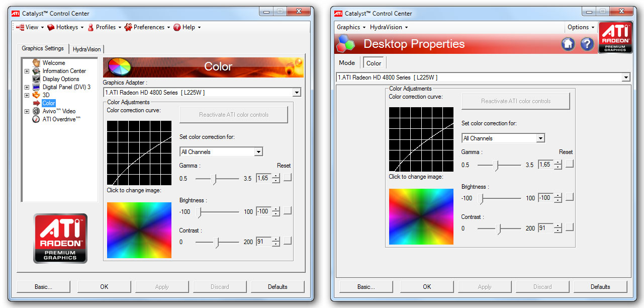
Task: Click the 3D tree item icon
Action: 36,95
